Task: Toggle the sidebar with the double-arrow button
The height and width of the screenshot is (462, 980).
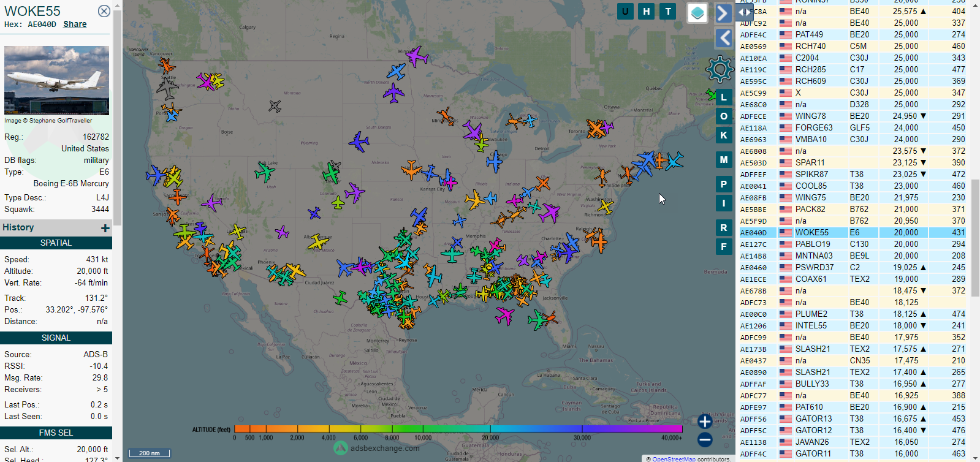Action: click(x=744, y=12)
